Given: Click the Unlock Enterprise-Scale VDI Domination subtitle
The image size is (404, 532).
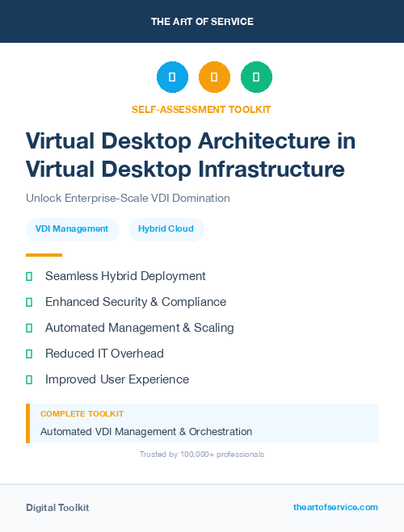Looking at the screenshot, I should point(128,198).
